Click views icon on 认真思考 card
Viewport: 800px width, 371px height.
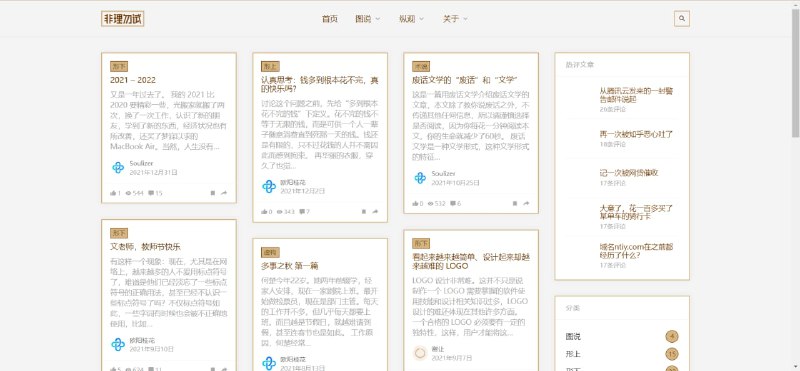(x=279, y=212)
